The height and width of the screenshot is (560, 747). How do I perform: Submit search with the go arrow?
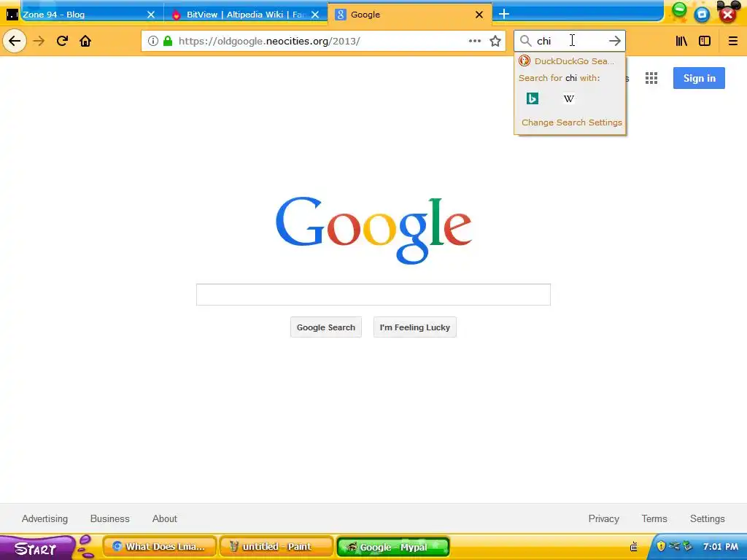click(x=614, y=41)
